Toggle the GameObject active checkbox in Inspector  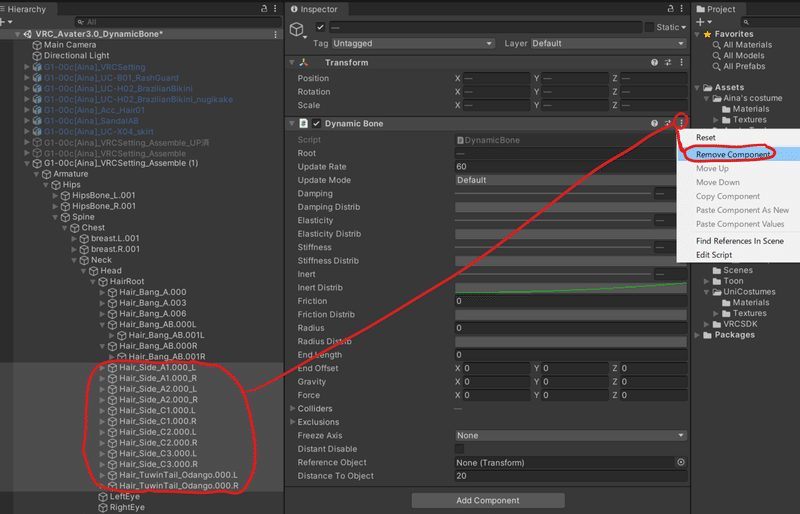tap(320, 27)
